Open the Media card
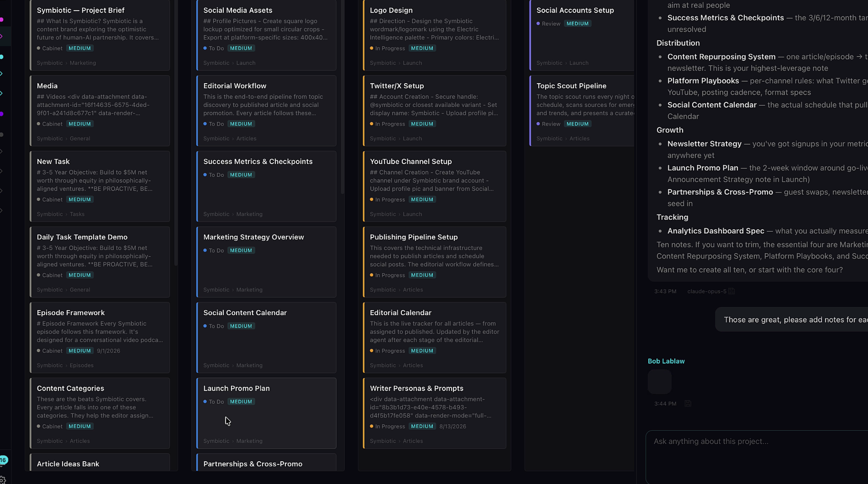This screenshot has height=484, width=868. (100, 110)
